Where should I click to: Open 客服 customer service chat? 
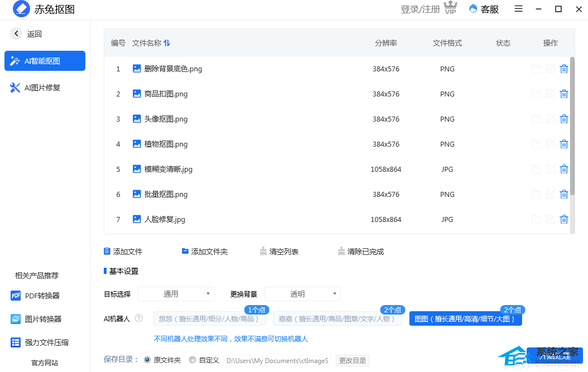[484, 9]
